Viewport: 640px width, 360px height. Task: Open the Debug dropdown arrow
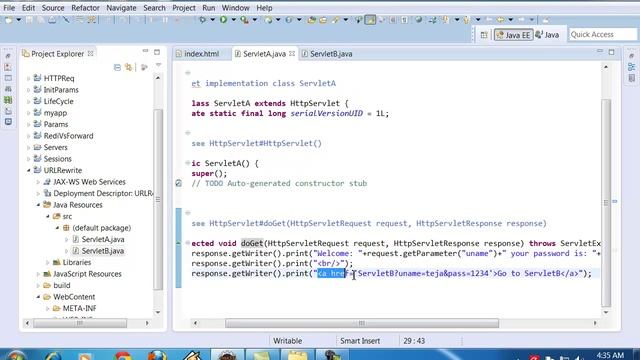pos(212,20)
